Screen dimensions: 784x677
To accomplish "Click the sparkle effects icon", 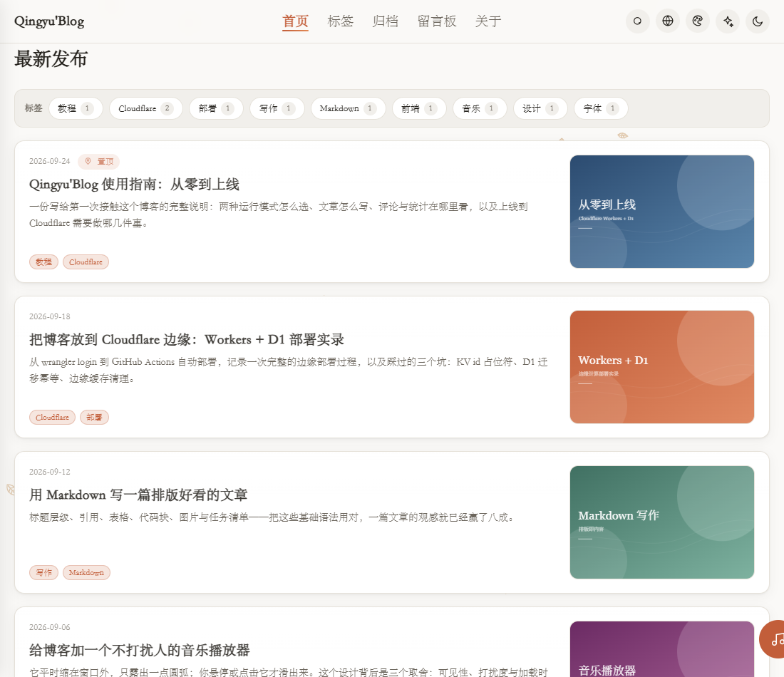I will click(x=728, y=21).
